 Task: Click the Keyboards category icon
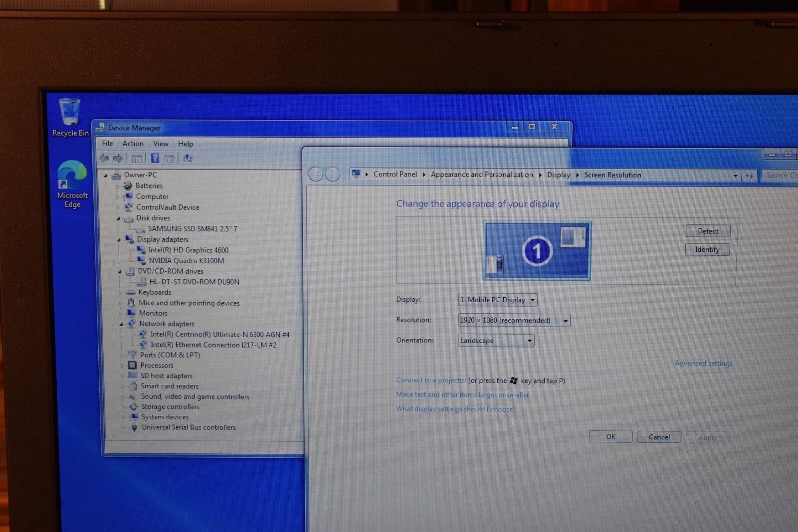(x=131, y=292)
